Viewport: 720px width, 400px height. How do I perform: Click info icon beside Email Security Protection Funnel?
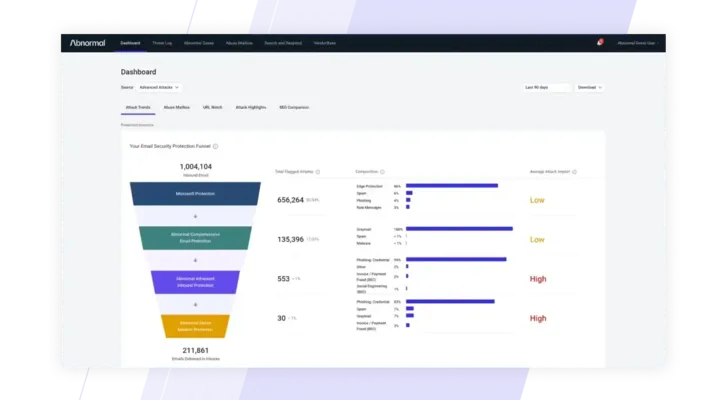point(215,146)
